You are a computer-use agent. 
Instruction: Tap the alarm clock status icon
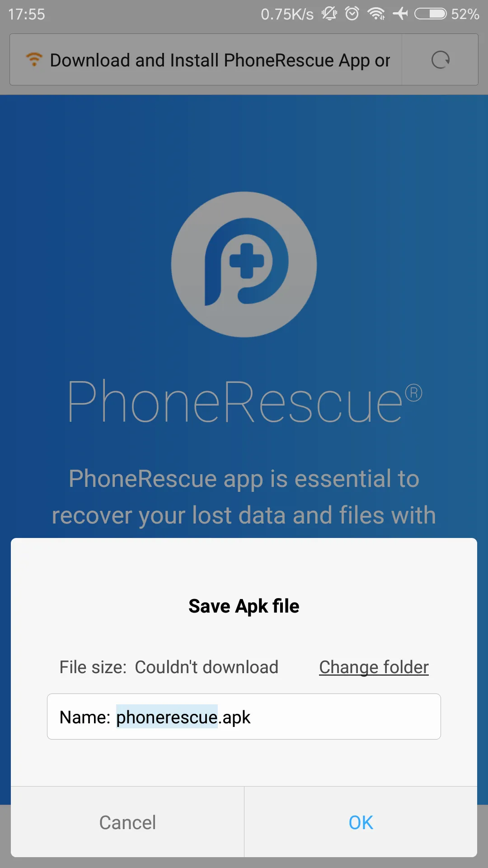click(x=352, y=14)
